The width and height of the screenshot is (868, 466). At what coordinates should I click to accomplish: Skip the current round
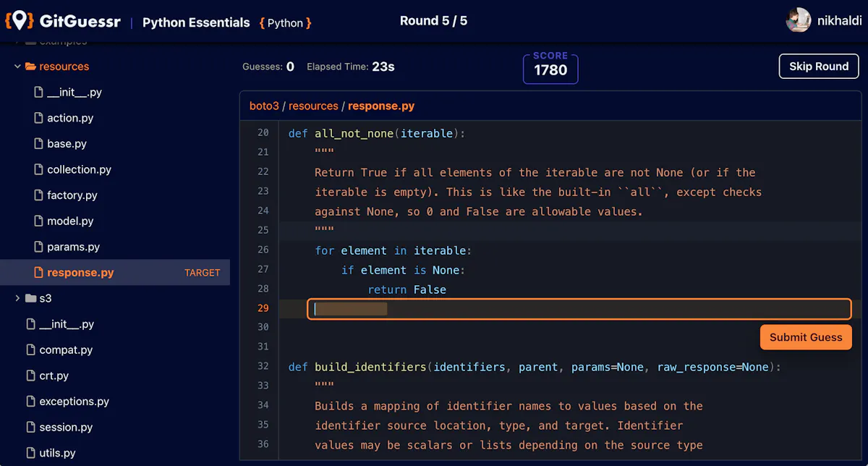click(x=818, y=66)
